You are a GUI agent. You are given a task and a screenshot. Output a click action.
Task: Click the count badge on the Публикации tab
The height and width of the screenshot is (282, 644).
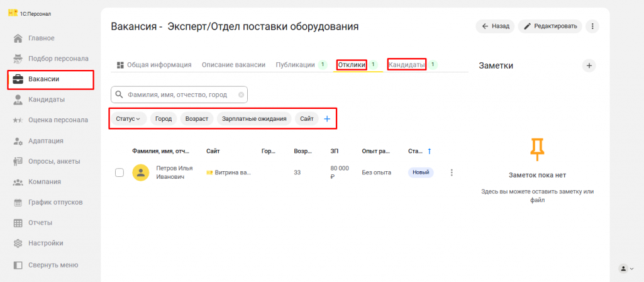323,65
